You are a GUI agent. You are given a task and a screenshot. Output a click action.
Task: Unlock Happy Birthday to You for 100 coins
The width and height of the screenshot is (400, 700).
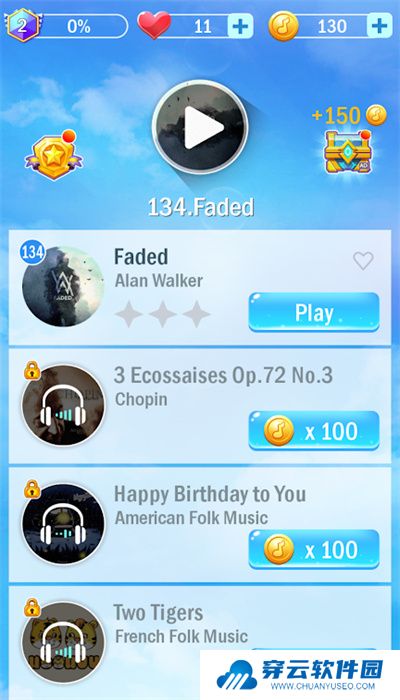click(314, 549)
